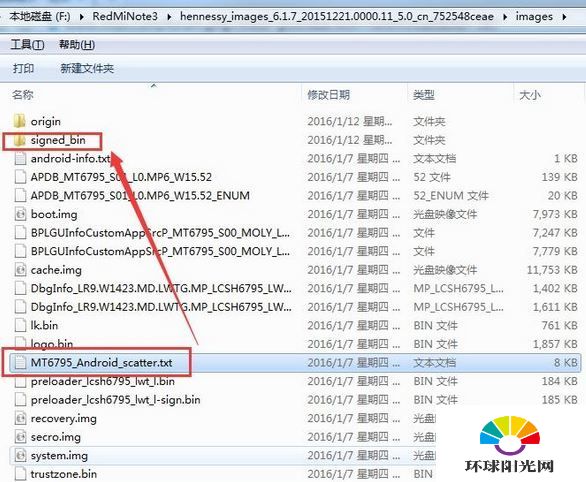Click images segment in address bar
Screen dimensions: 586x482
534,16
